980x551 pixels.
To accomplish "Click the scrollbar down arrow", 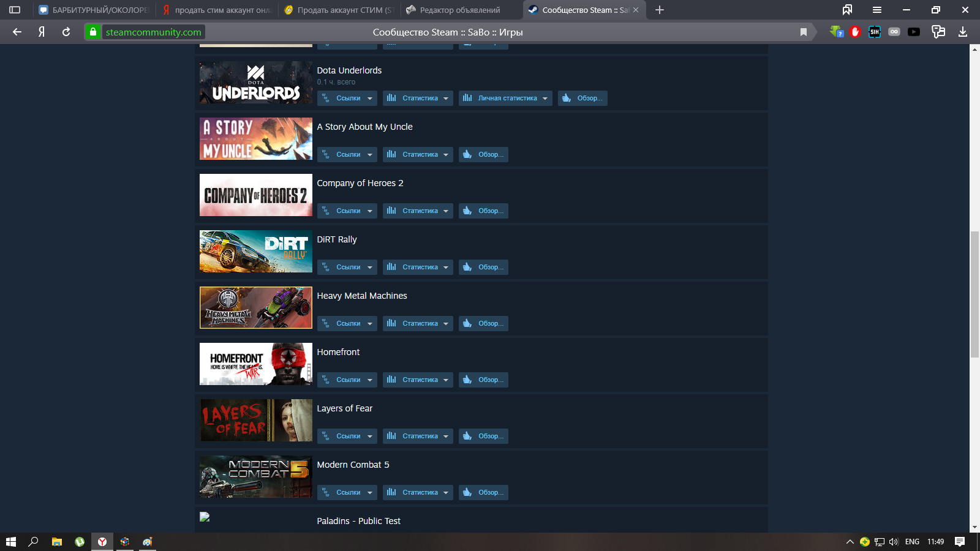I will coord(974,528).
